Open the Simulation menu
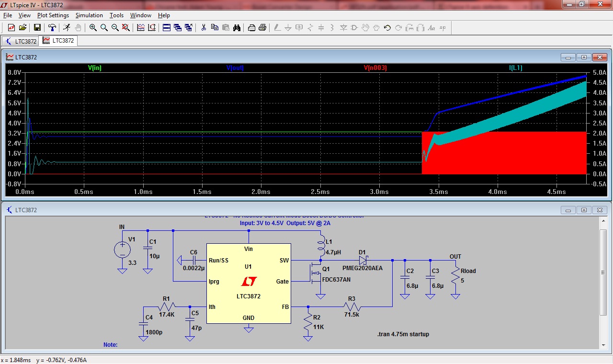Image resolution: width=613 pixels, height=364 pixels. [89, 15]
